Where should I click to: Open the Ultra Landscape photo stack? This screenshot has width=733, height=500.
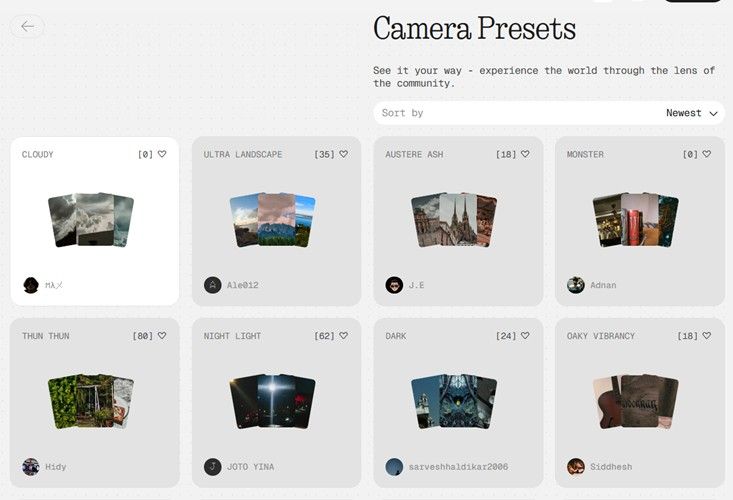273,220
